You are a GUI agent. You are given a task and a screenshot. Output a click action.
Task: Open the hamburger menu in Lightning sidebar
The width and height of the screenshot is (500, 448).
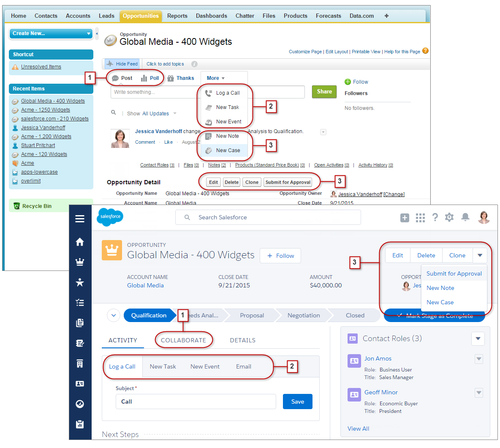[80, 219]
